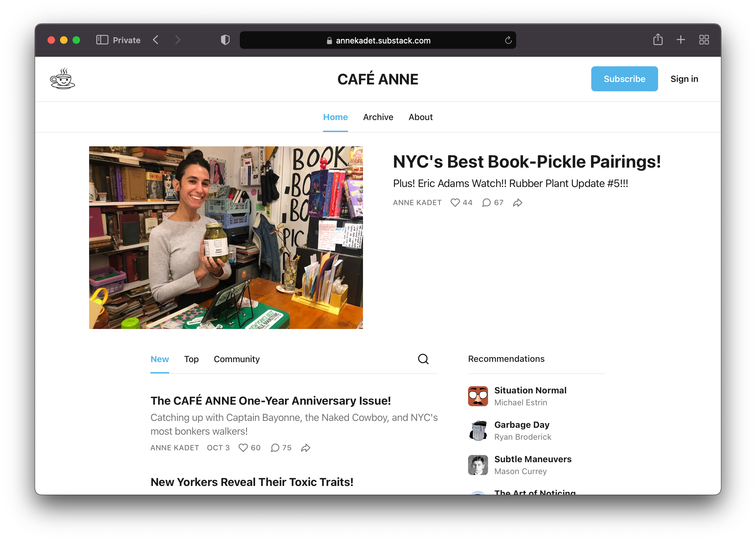Like the One-Year Anniversary Issue post

pos(243,448)
